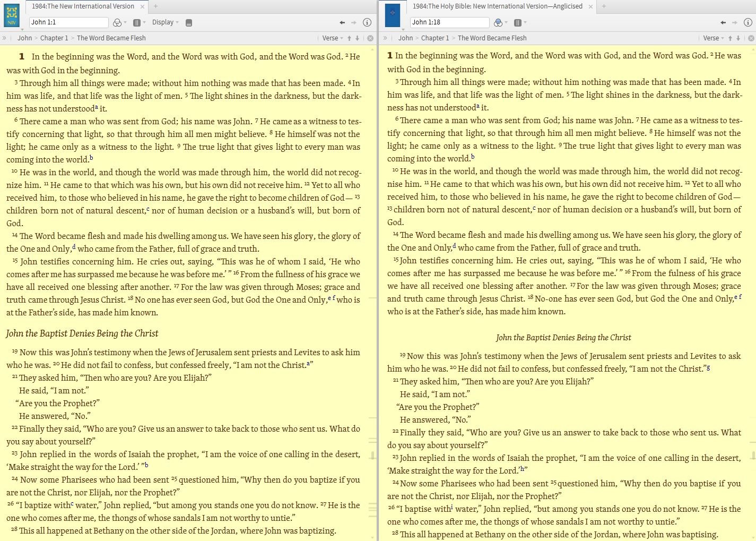756x541 pixels.
Task: Focus the John 1:18 reference box
Action: pyautogui.click(x=449, y=22)
